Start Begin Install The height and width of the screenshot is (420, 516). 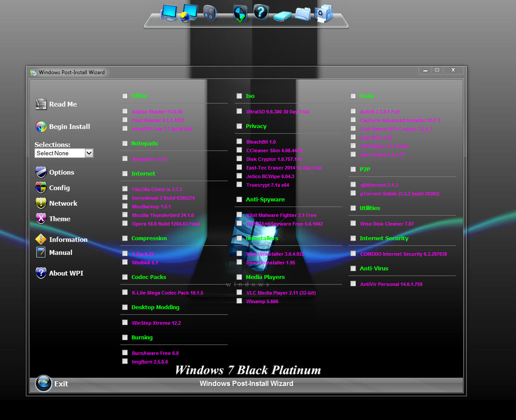(69, 127)
